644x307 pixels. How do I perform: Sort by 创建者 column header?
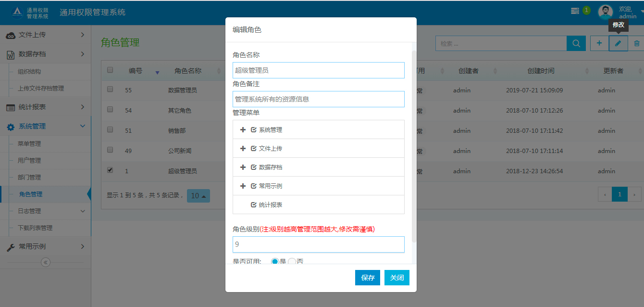pyautogui.click(x=469, y=71)
